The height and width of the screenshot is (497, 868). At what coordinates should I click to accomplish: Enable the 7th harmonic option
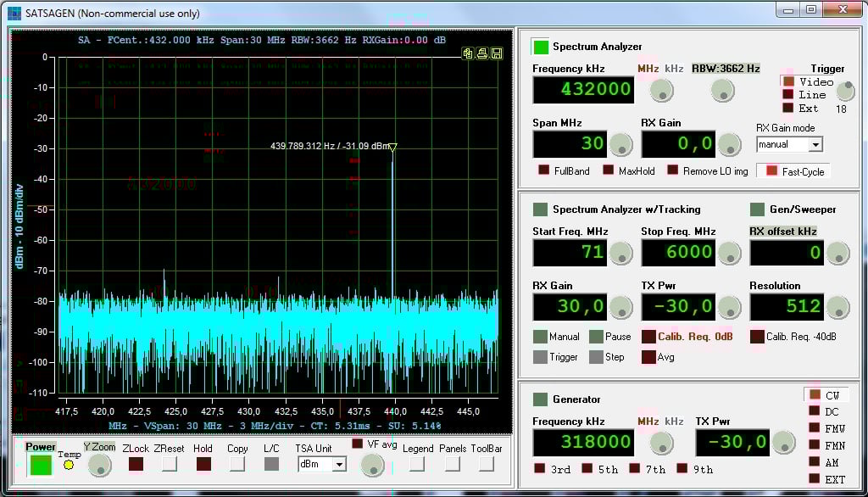(x=634, y=469)
